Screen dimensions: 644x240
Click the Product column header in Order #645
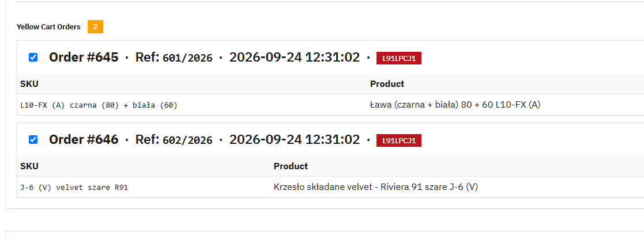tap(387, 83)
